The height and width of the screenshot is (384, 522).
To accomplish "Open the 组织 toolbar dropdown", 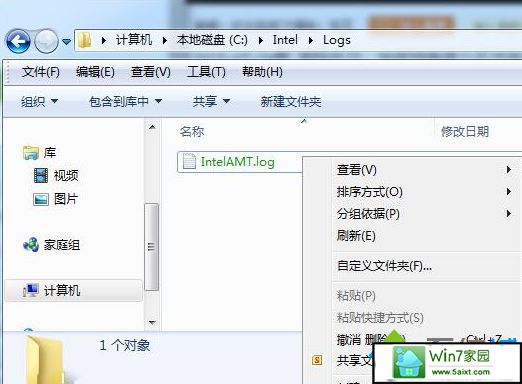I will click(39, 101).
